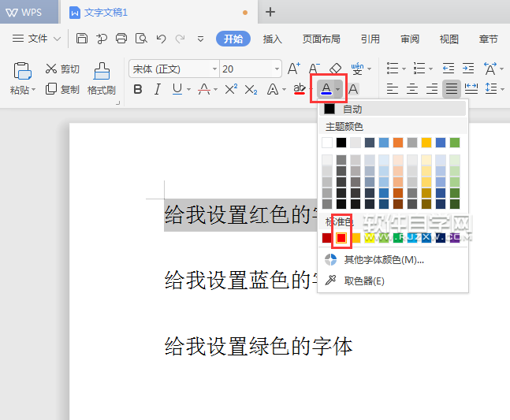The width and height of the screenshot is (510, 420).
Task: Pick the highlighted red standard color swatch
Action: [341, 237]
